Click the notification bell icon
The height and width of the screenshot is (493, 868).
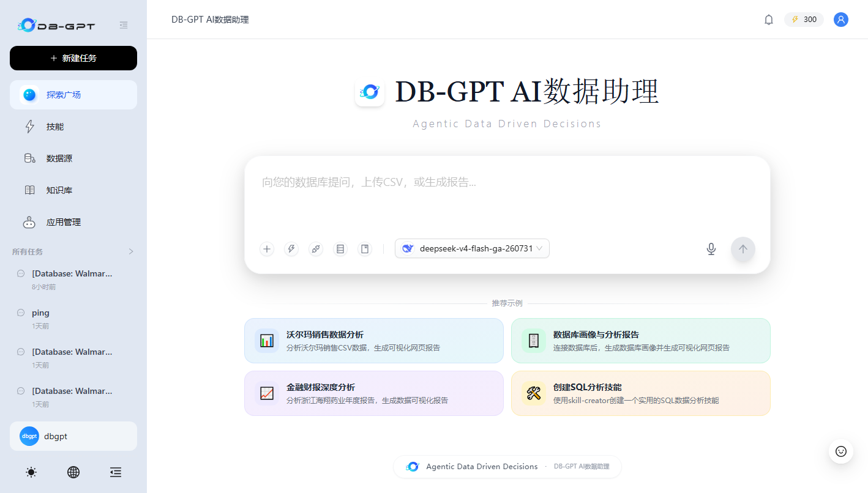click(x=769, y=20)
